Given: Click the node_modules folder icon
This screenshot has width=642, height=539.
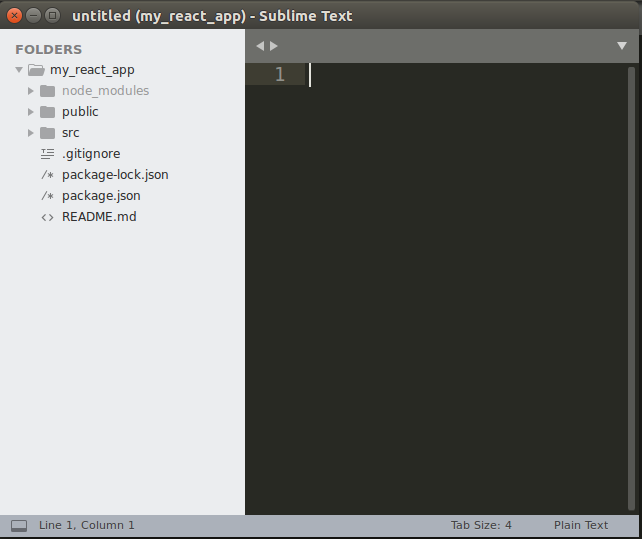Looking at the screenshot, I should point(47,91).
